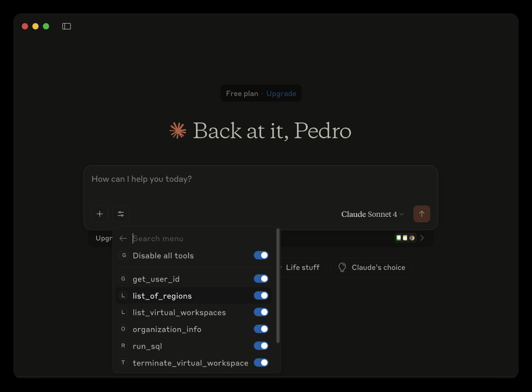532x392 pixels.
Task: Click the tools menu vertical scrollbar
Action: tap(278, 286)
